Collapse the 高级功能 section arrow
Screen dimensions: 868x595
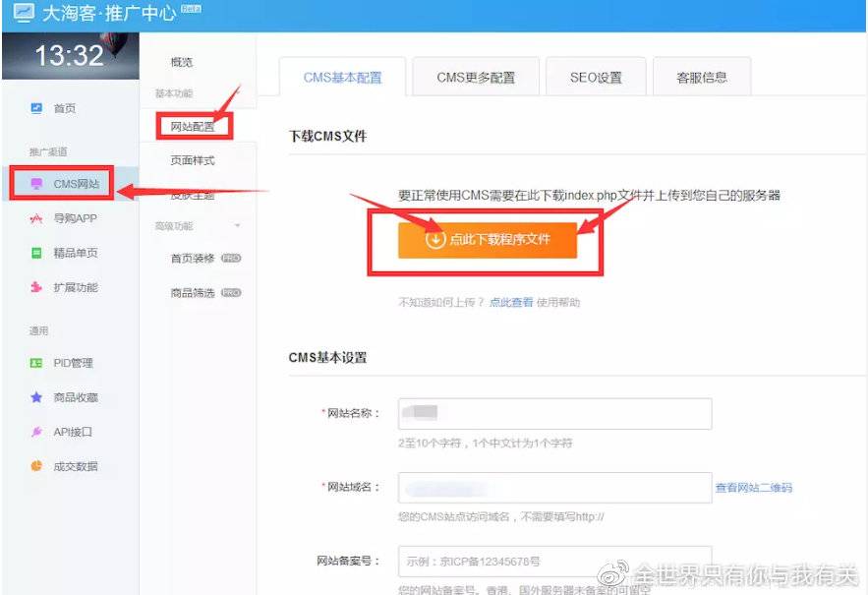[x=237, y=226]
